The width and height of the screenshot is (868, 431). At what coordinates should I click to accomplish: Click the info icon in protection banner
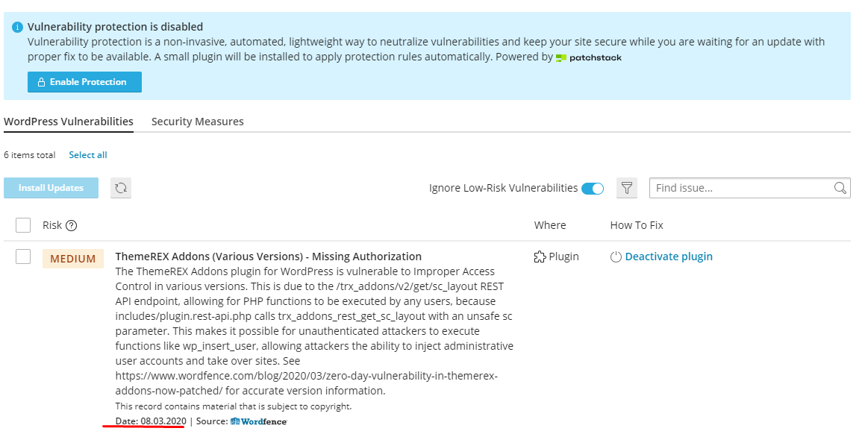point(18,27)
